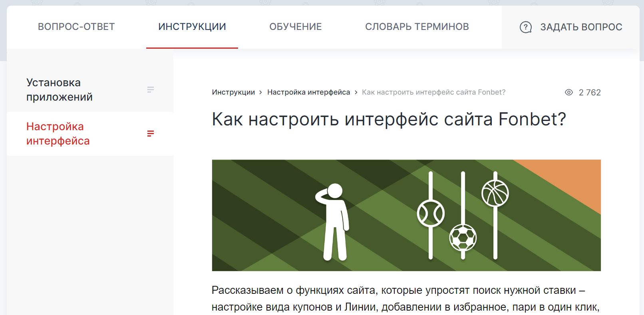Click the view count 2 762
Viewport: 644px width, 315px height.
[590, 93]
